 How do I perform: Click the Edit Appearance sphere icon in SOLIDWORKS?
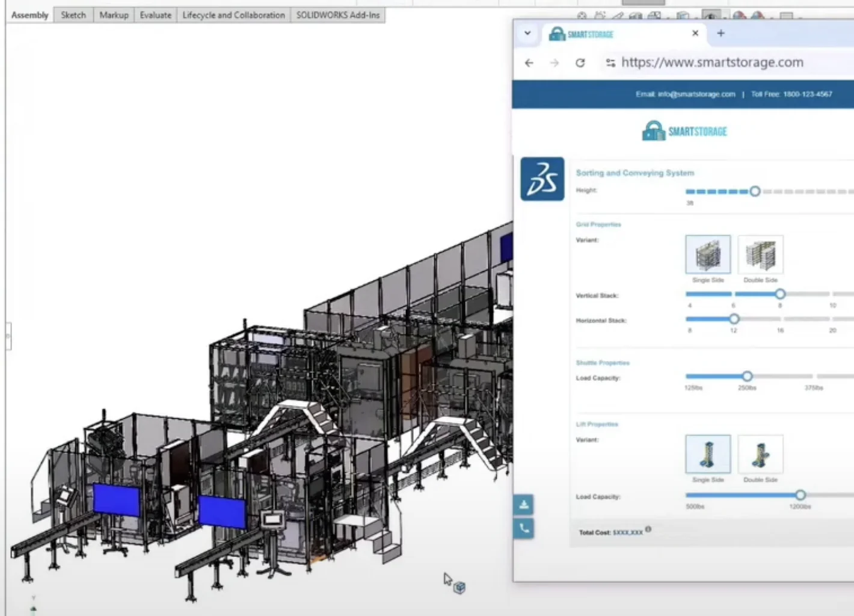740,16
